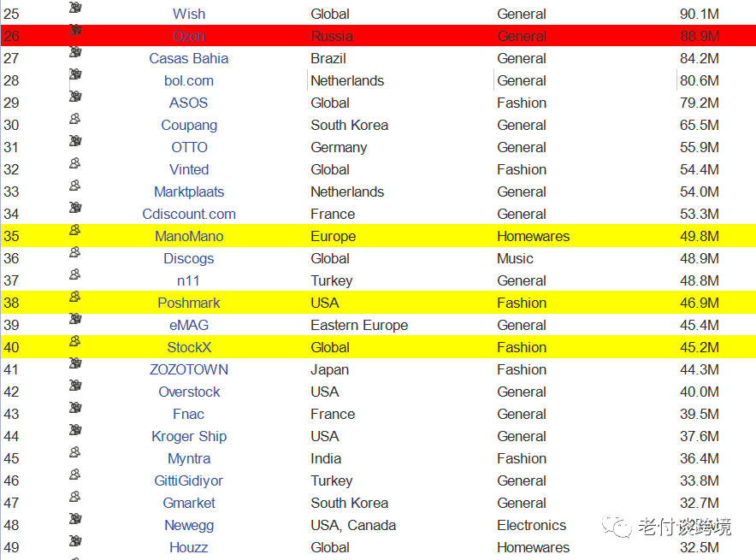Select the icon next to Kroger Ship

pos(75,431)
